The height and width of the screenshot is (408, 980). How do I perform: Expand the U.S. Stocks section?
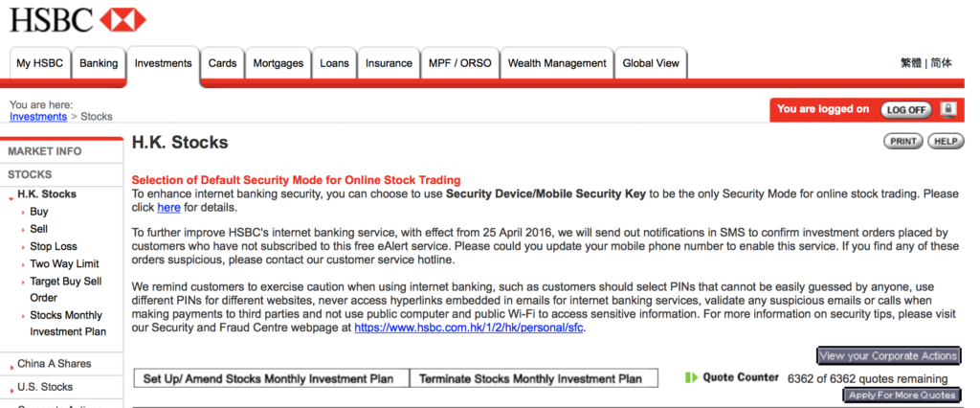(45, 387)
